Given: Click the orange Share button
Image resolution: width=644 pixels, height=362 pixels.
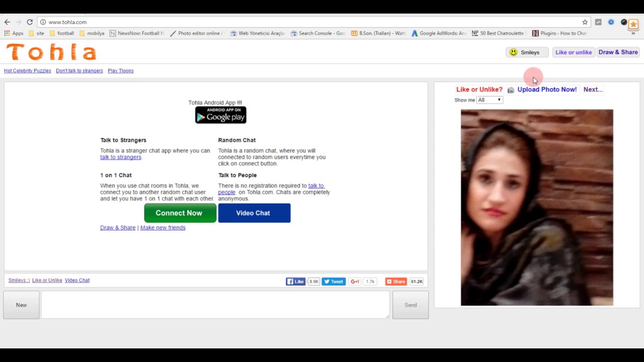Looking at the screenshot, I should [396, 282].
